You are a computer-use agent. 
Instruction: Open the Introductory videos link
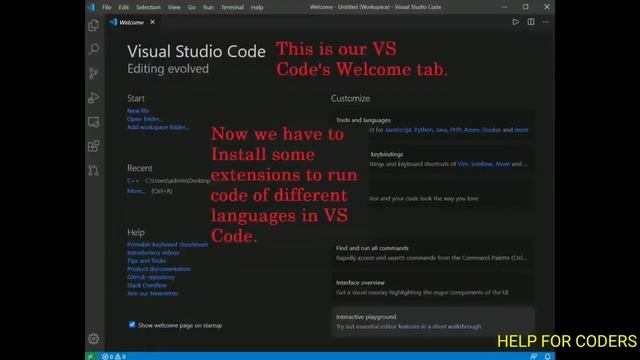pyautogui.click(x=153, y=253)
